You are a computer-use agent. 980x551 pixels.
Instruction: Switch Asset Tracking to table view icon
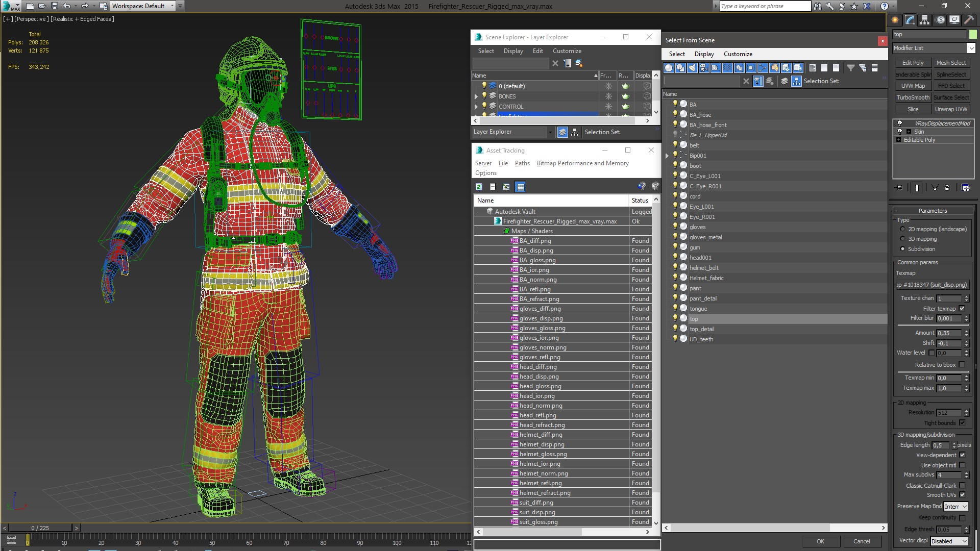(520, 187)
